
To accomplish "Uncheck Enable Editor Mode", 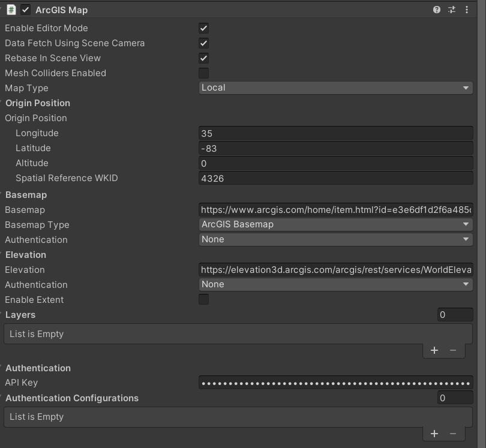I will point(203,28).
